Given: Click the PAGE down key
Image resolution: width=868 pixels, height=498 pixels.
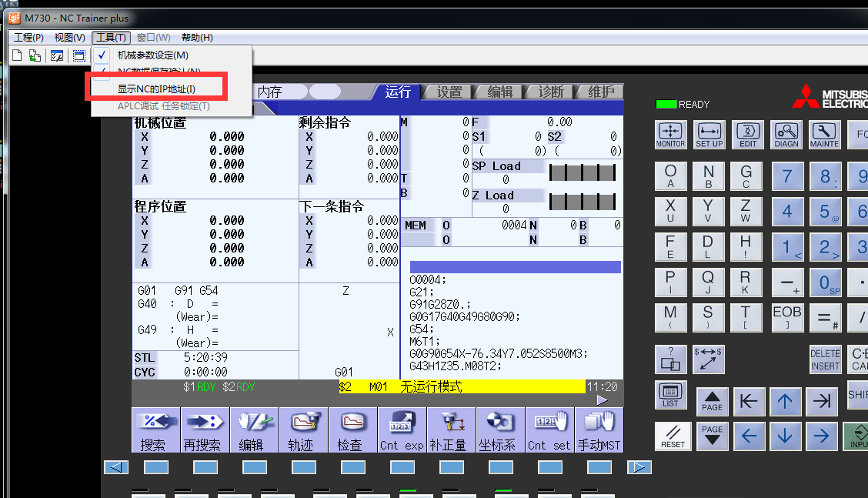Looking at the screenshot, I should (x=712, y=436).
